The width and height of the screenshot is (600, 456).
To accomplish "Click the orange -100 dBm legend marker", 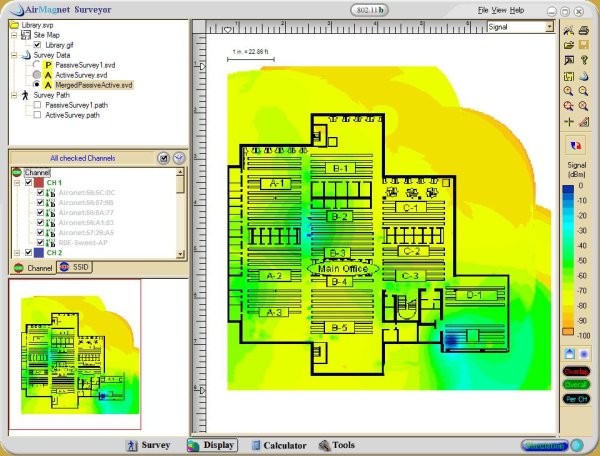I will click(x=568, y=331).
